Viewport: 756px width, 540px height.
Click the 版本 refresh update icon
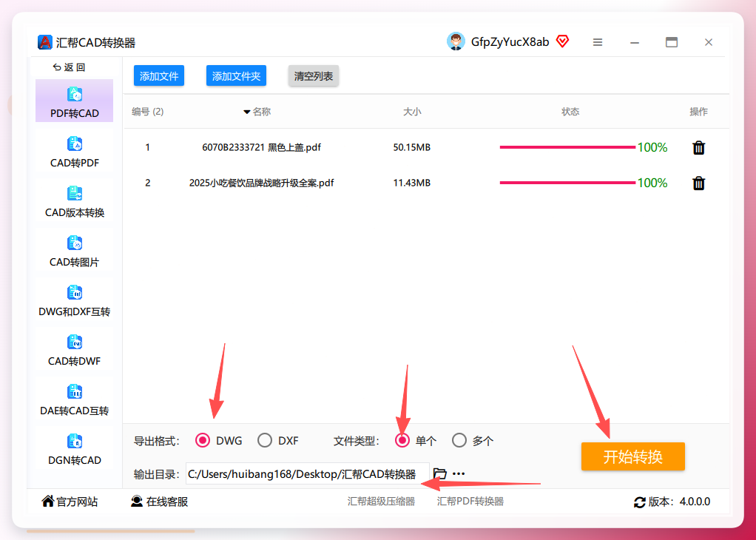640,502
